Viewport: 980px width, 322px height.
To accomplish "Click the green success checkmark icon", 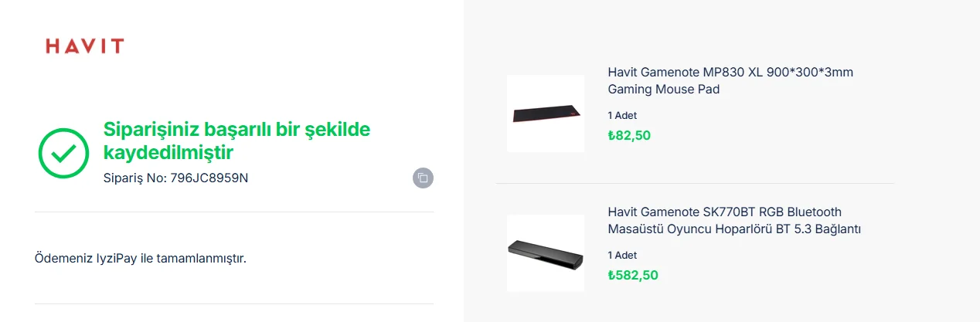I will 64,154.
